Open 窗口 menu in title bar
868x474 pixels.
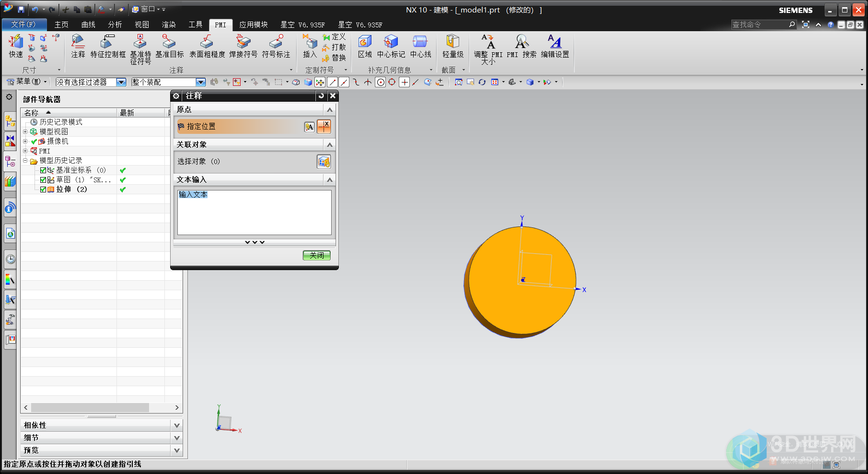coord(149,10)
